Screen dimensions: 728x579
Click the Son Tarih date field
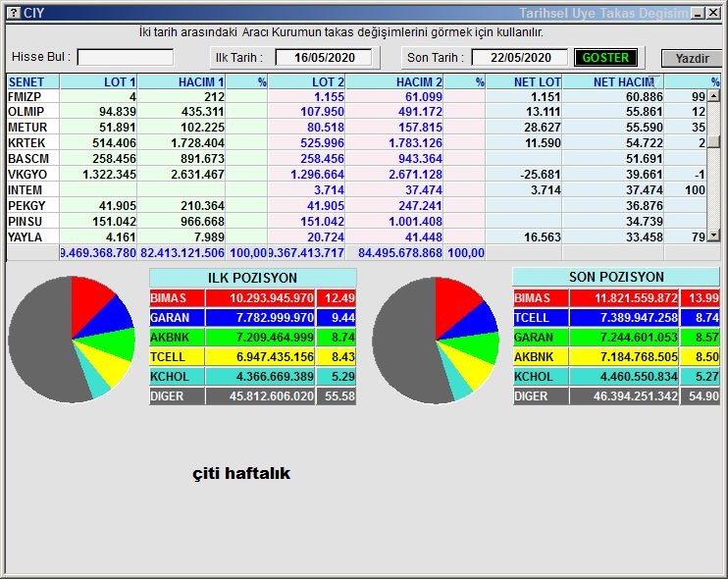pos(520,58)
